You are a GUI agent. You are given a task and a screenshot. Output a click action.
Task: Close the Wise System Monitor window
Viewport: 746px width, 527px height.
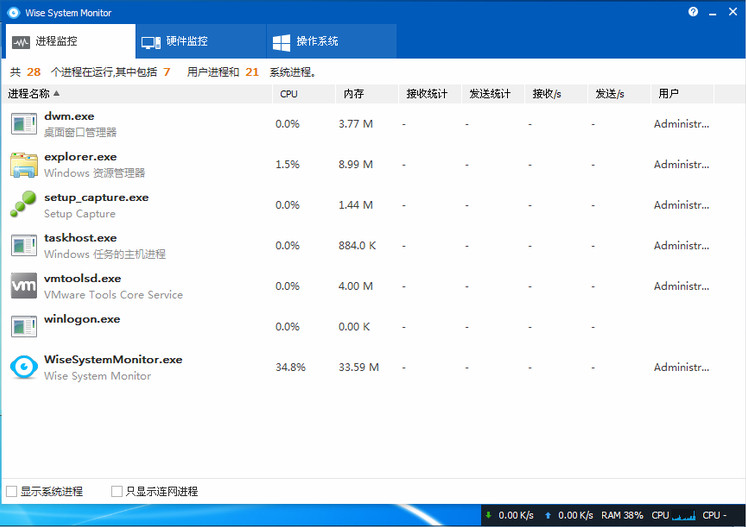(x=733, y=11)
